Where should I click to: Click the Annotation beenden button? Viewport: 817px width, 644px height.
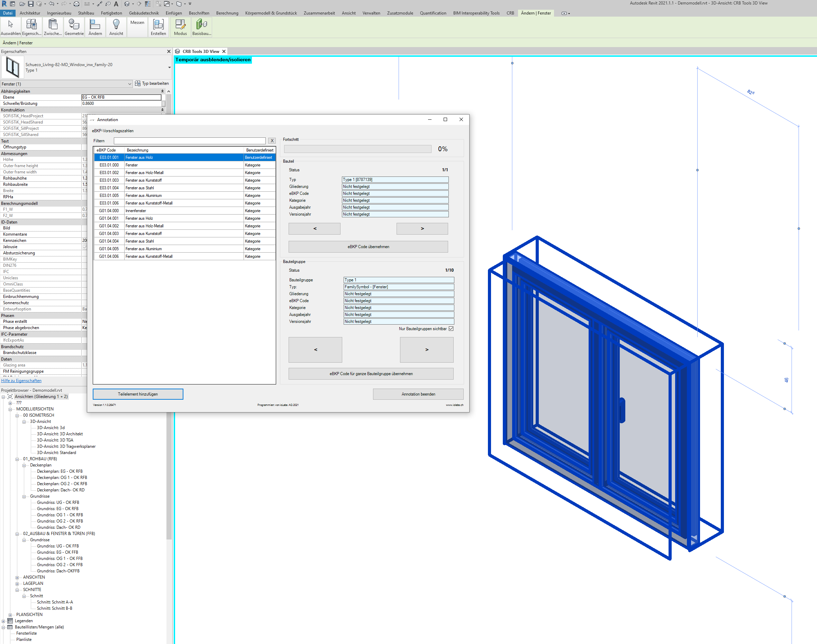(x=418, y=394)
